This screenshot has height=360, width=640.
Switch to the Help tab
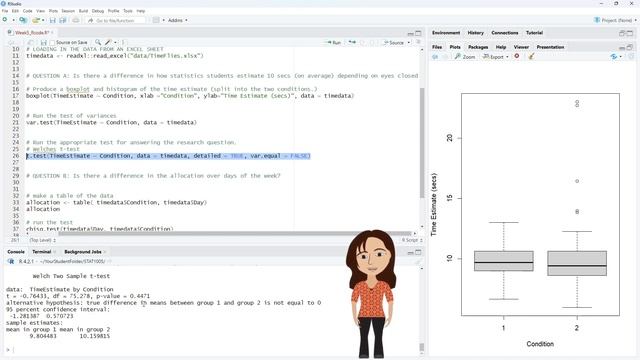(x=501, y=47)
